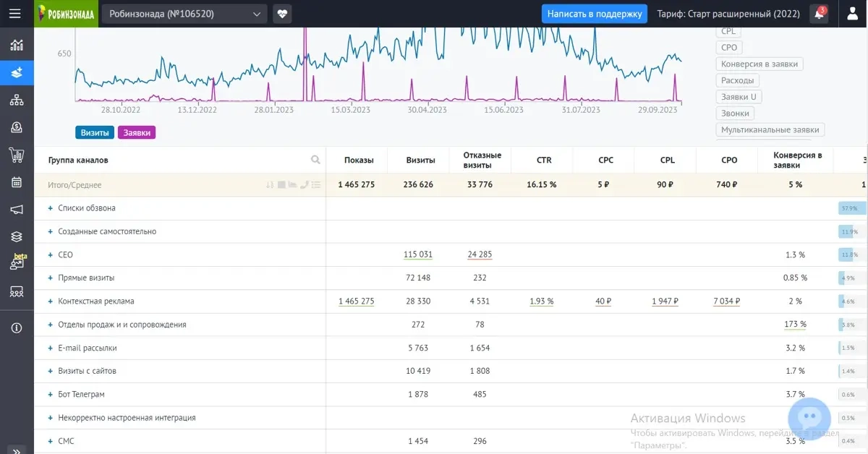Expand the CEO channel group row
This screenshot has width=868, height=454.
(51, 255)
